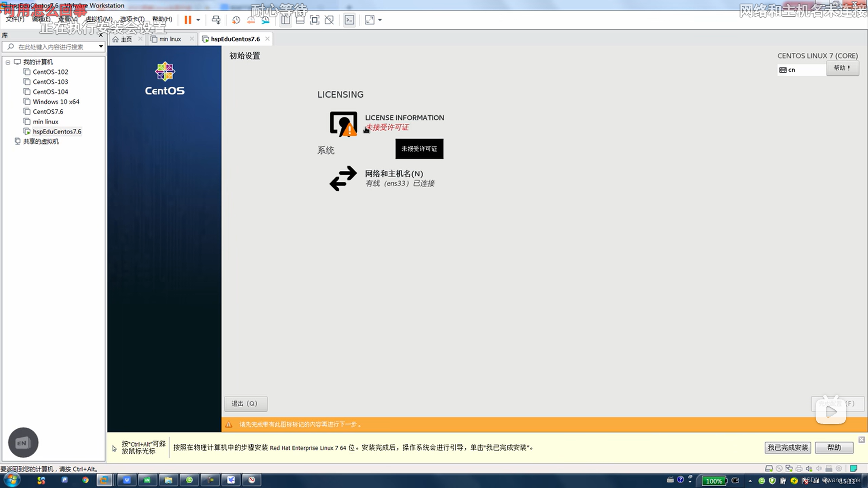This screenshot has height=488, width=868.
Task: Open the snapshot manager
Action: coord(265,20)
